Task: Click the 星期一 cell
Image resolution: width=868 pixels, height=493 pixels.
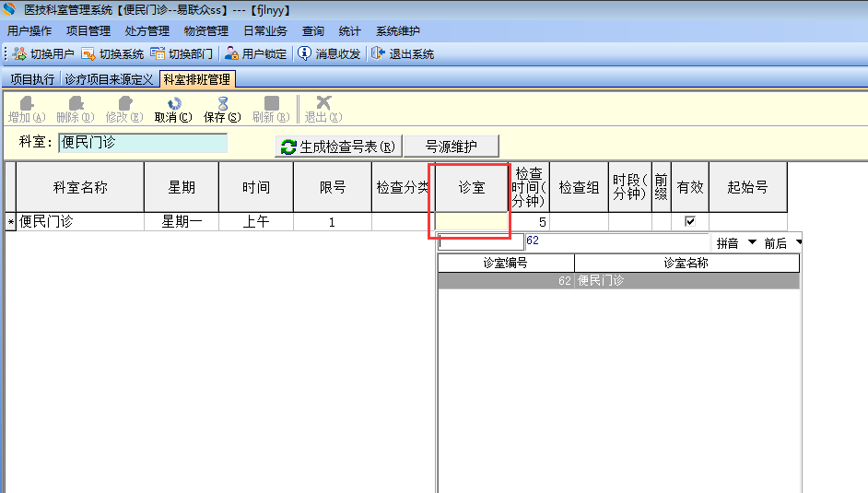Action: click(x=182, y=222)
